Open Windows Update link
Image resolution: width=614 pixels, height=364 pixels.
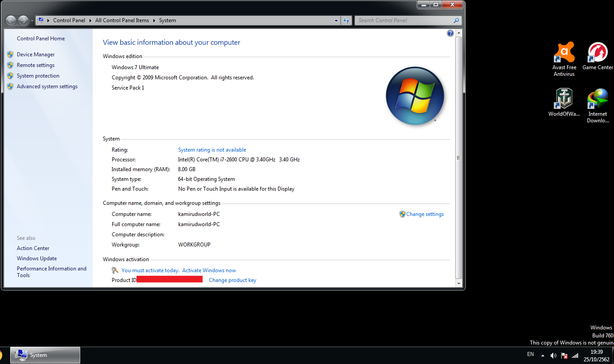tap(37, 258)
